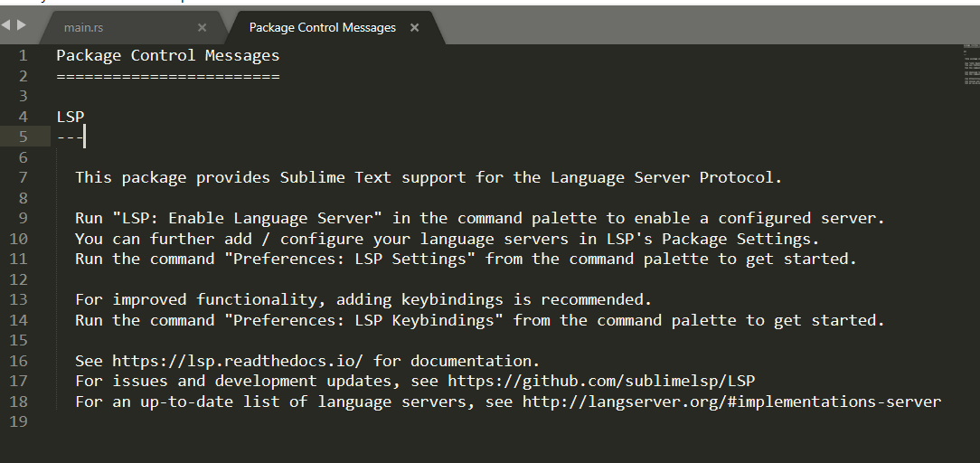This screenshot has width=980, height=463.
Task: Click line number 19 in the gutter
Action: point(19,421)
